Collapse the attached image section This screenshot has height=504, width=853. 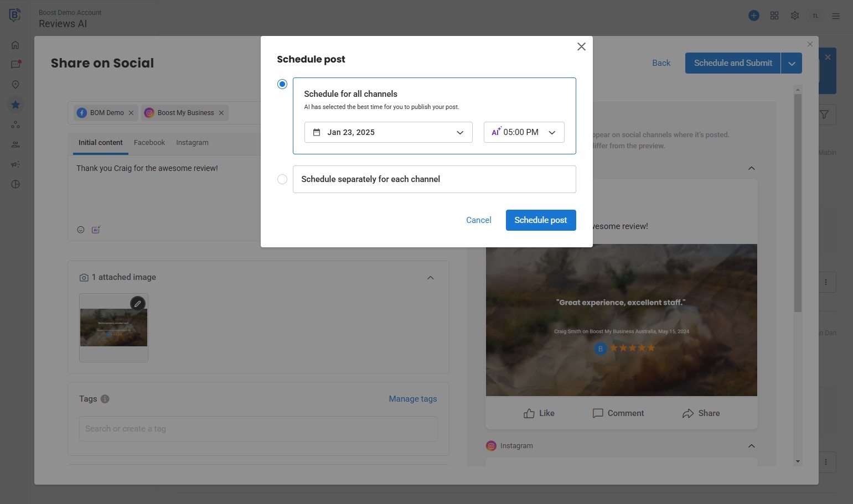click(x=431, y=278)
